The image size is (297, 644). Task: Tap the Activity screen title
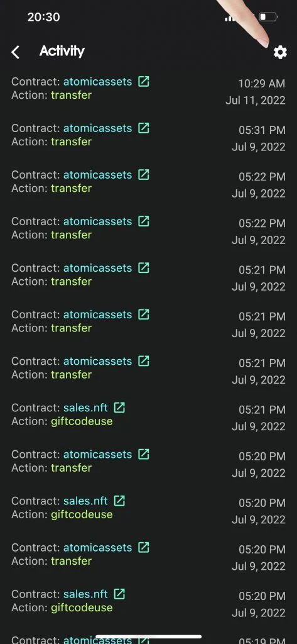(62, 52)
